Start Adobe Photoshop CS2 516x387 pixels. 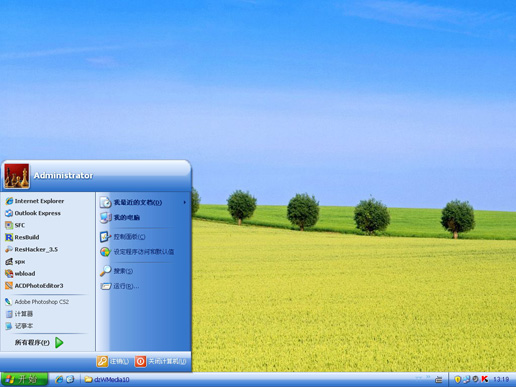click(x=37, y=302)
